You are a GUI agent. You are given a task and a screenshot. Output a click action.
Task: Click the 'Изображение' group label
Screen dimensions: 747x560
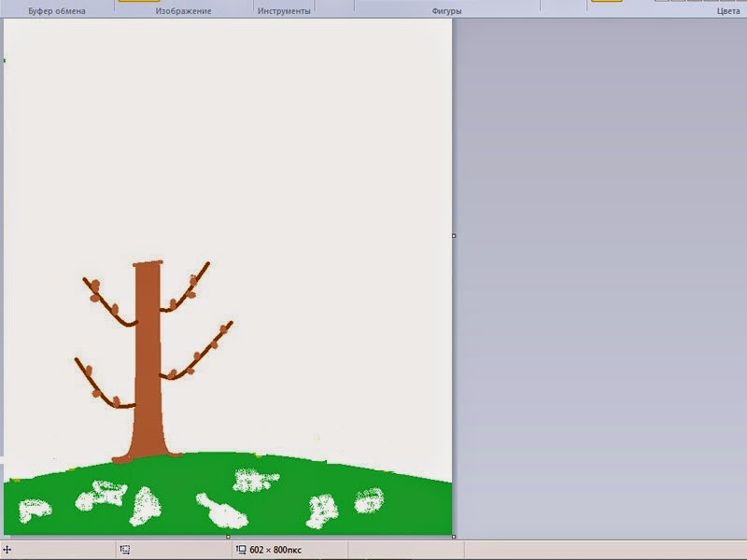point(183,11)
